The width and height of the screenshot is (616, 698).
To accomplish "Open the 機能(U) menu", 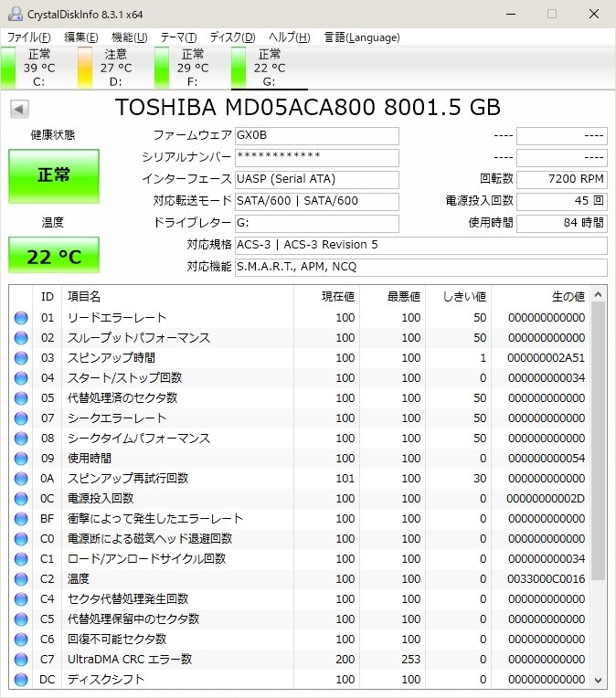I will (129, 37).
